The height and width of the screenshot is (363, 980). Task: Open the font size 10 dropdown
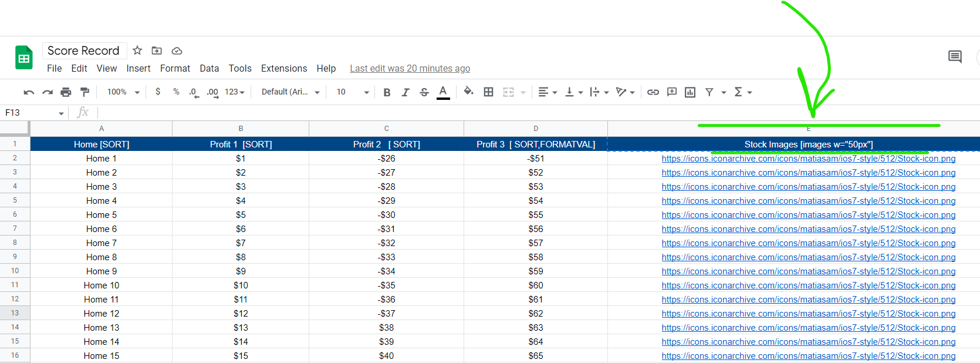[352, 92]
